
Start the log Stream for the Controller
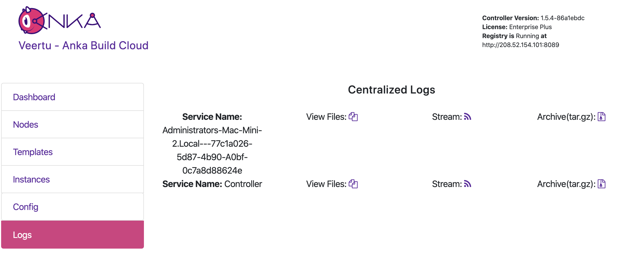[x=468, y=184]
